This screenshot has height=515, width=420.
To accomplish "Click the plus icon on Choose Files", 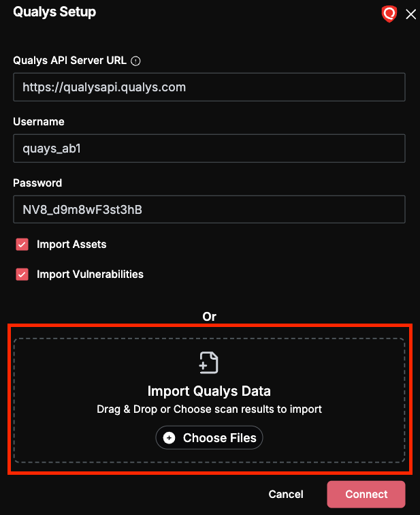I will pos(169,438).
